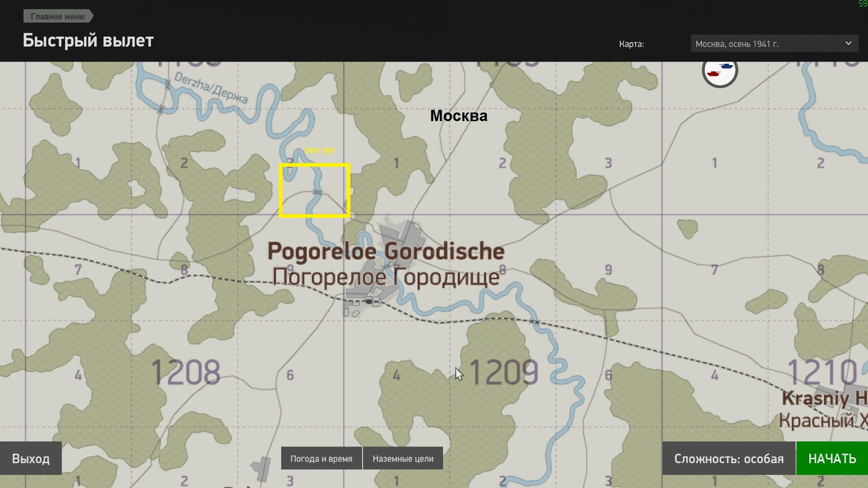Open Наземные цели settings
Screen dimensions: 868x488
[x=403, y=459]
